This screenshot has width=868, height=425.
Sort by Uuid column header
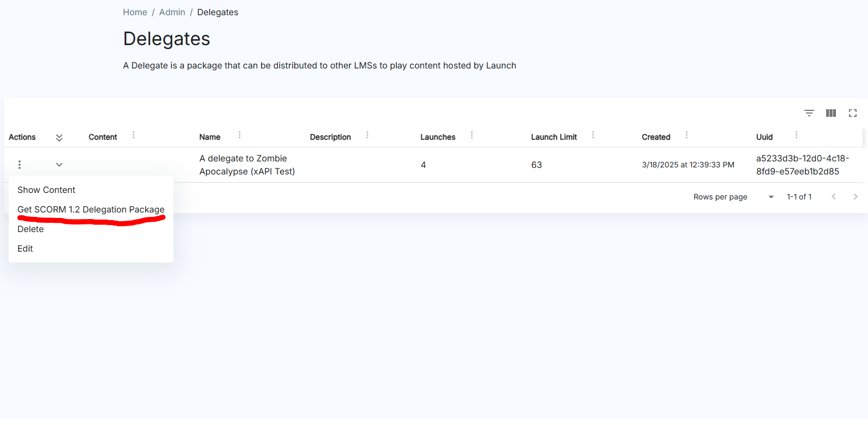click(x=764, y=137)
